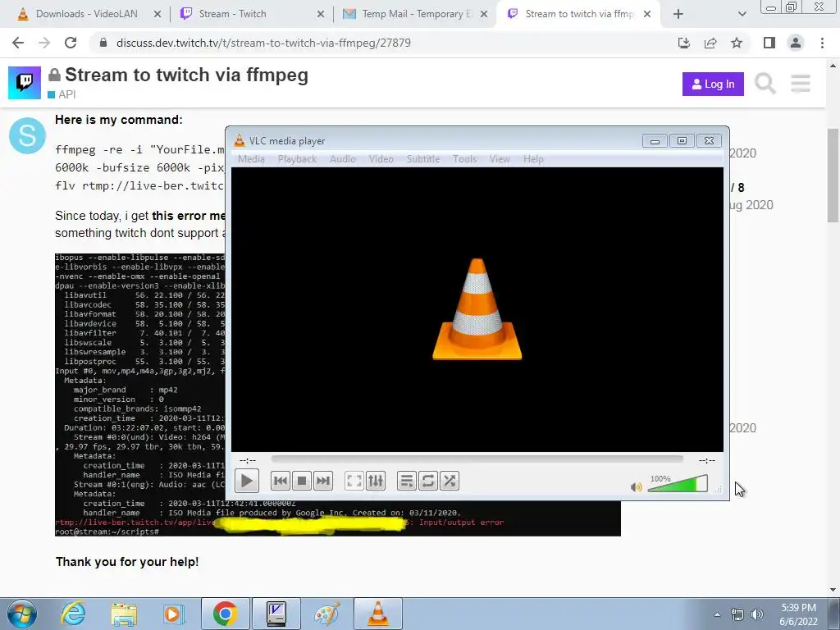Open Paint from taskbar
This screenshot has height=630, width=840.
tap(326, 614)
